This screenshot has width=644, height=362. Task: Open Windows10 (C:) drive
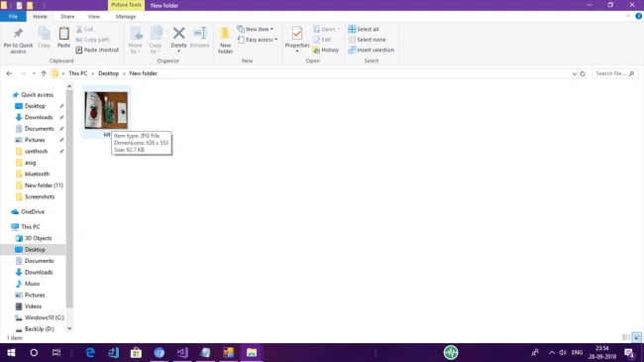tap(44, 318)
